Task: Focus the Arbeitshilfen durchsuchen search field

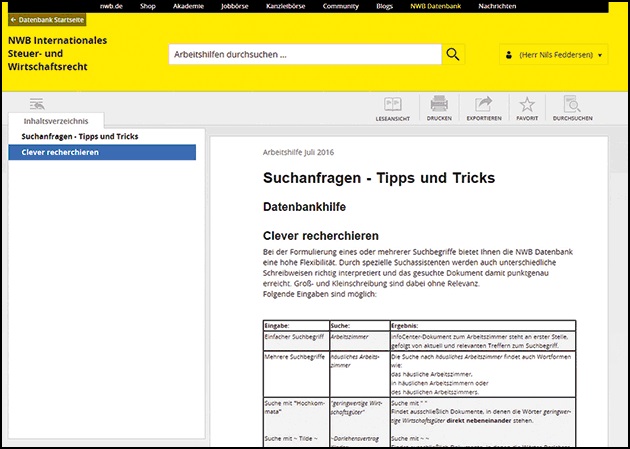Action: [x=304, y=54]
